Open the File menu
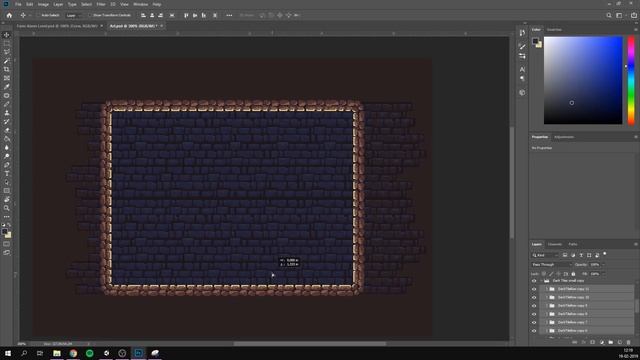640x360 pixels. pos(18,4)
